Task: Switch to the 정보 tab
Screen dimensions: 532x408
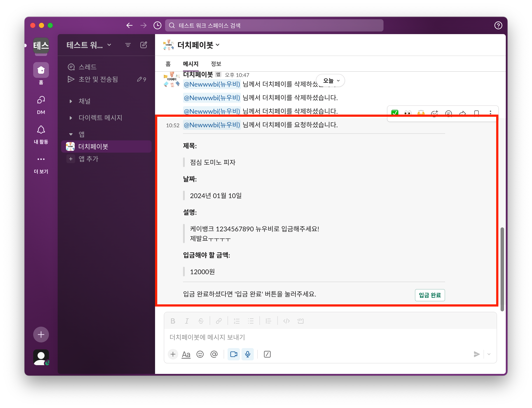Action: [x=216, y=64]
